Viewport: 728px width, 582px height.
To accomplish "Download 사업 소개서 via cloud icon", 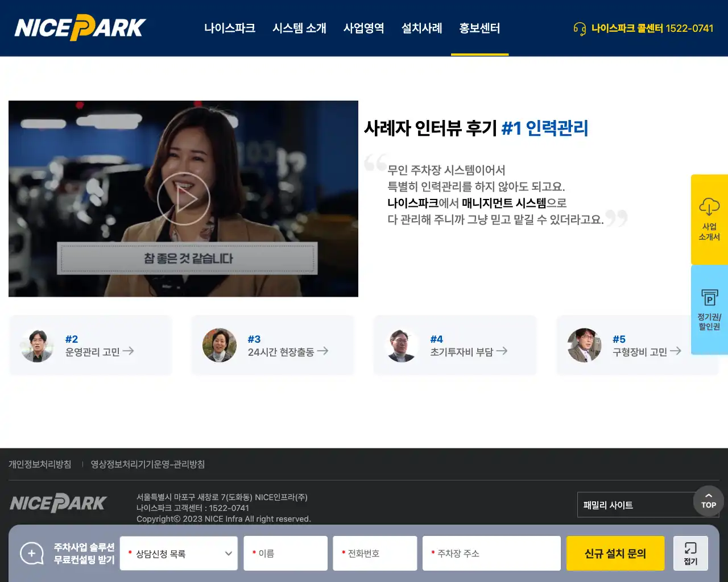I will coord(709,206).
